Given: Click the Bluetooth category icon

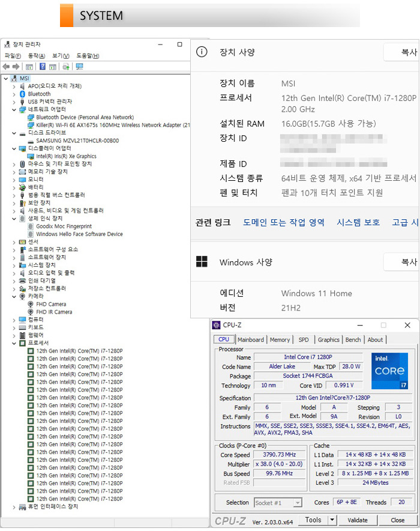Looking at the screenshot, I should pyautogui.click(x=22, y=94).
